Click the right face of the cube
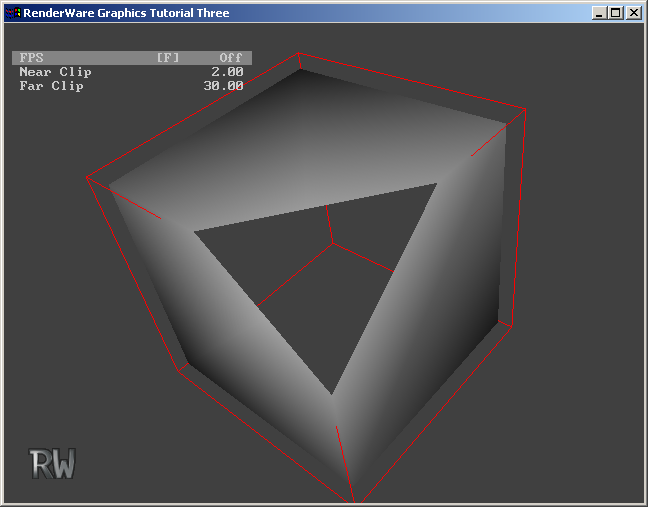 (x=440, y=300)
